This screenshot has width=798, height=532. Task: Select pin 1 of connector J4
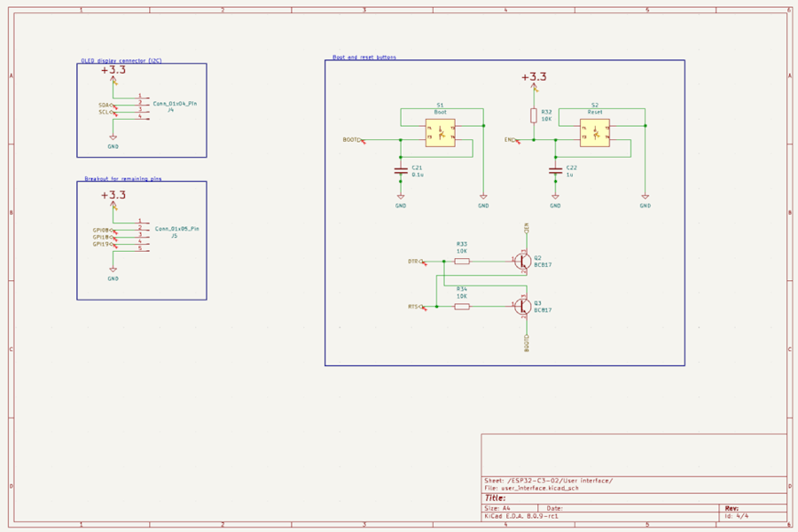tap(143, 97)
